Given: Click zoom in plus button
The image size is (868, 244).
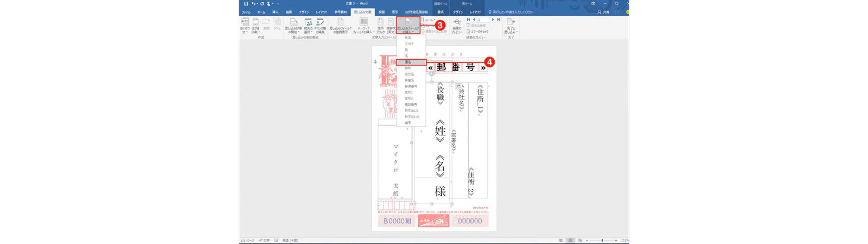Looking at the screenshot, I should 616,240.
